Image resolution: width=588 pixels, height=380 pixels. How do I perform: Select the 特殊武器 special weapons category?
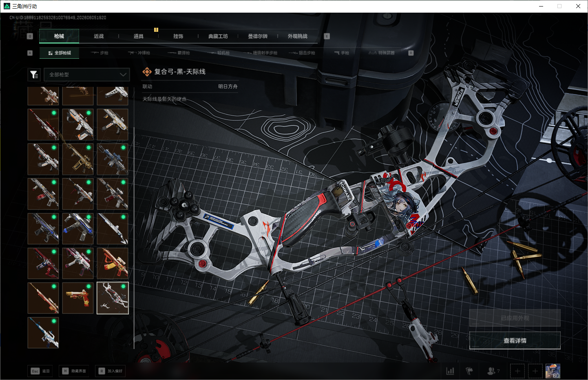tap(382, 53)
